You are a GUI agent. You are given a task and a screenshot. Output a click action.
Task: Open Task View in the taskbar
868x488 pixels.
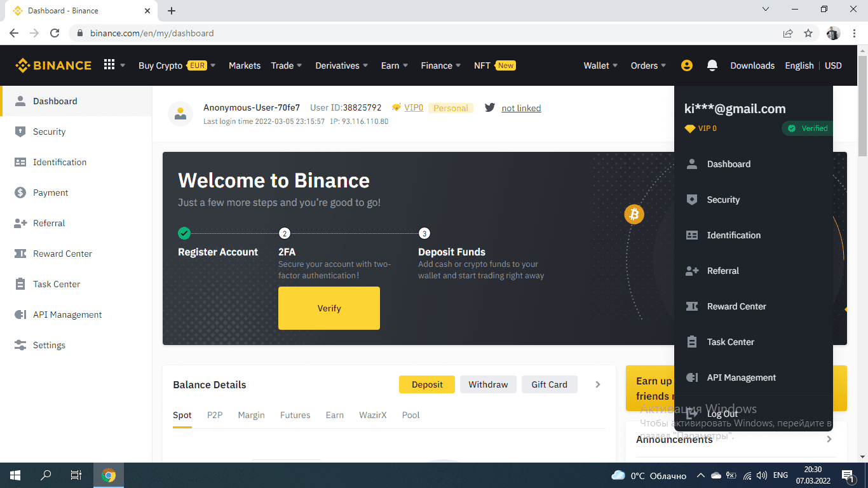coord(76,475)
